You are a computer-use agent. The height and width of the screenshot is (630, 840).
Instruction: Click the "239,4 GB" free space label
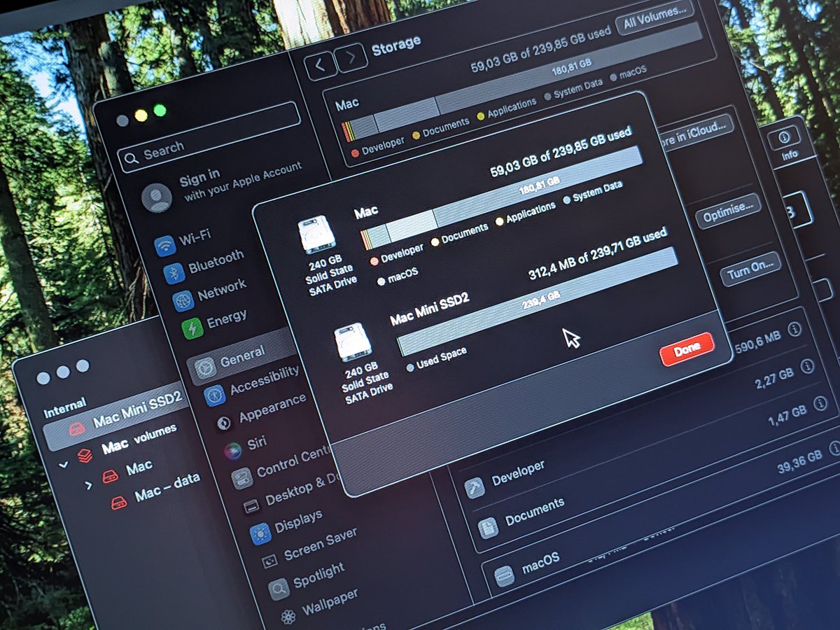(541, 302)
